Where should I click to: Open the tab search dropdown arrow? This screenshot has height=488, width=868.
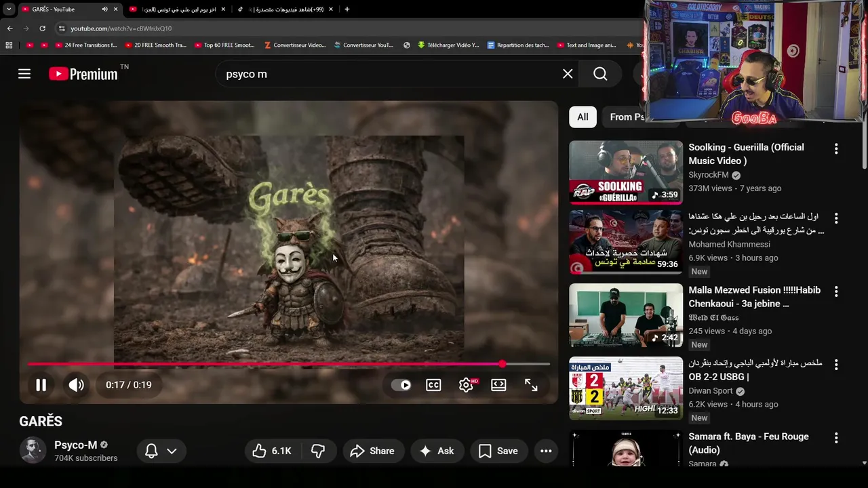9,9
